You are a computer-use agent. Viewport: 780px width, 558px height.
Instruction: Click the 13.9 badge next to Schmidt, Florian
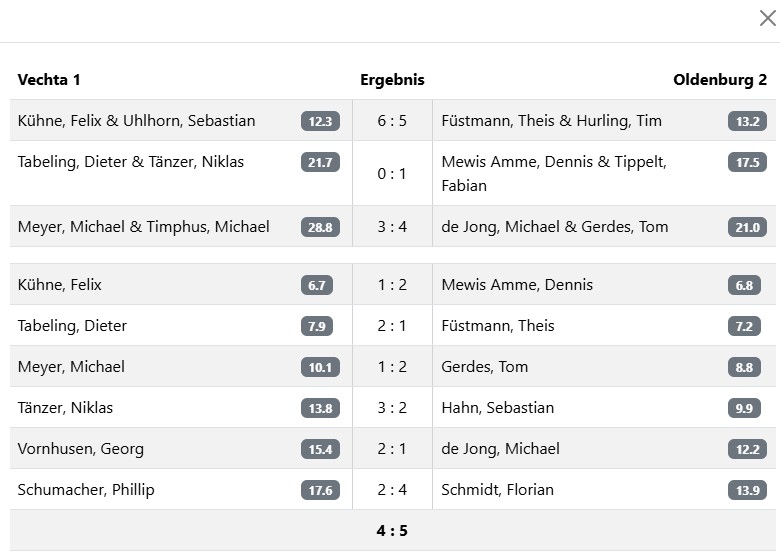point(744,491)
